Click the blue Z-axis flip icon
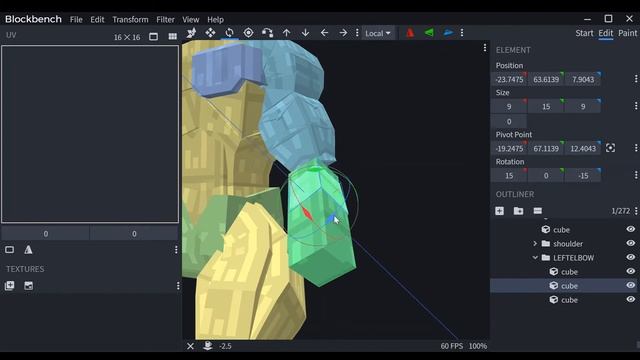 [448, 33]
